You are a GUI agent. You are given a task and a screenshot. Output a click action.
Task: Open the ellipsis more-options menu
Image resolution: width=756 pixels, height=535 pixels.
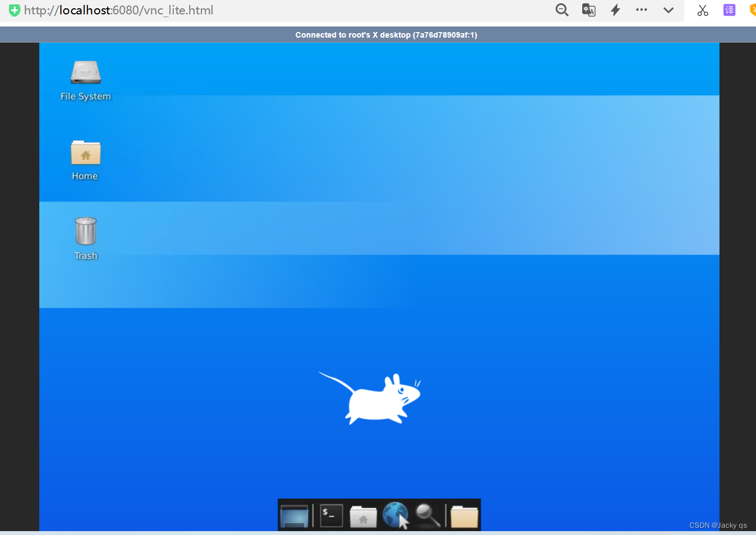pos(641,9)
